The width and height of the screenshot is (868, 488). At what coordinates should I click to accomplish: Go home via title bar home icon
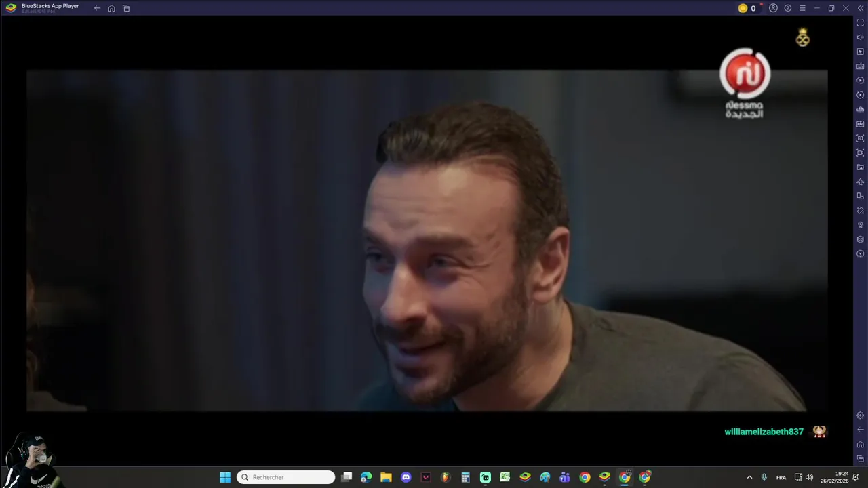point(111,8)
